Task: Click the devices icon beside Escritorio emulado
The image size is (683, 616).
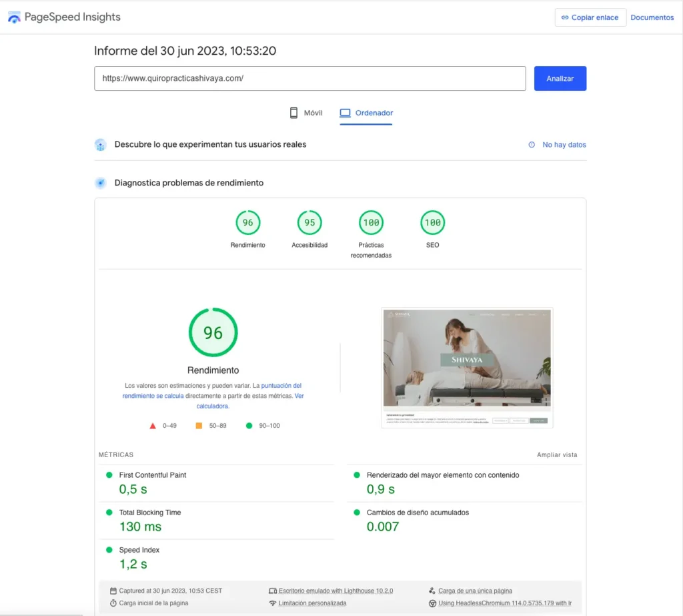Action: coord(273,591)
